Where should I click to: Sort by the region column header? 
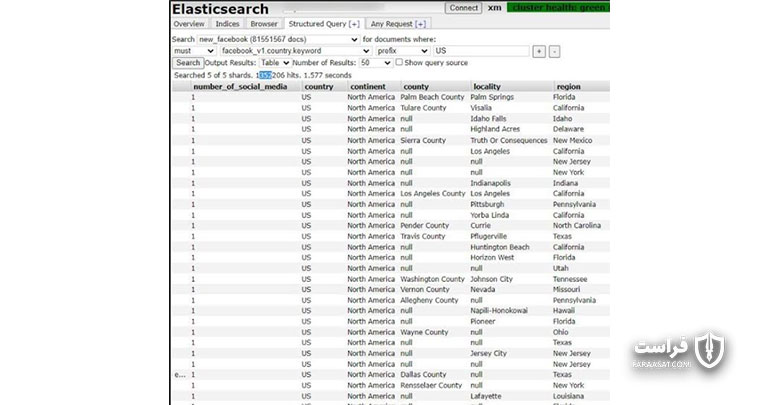(x=568, y=87)
